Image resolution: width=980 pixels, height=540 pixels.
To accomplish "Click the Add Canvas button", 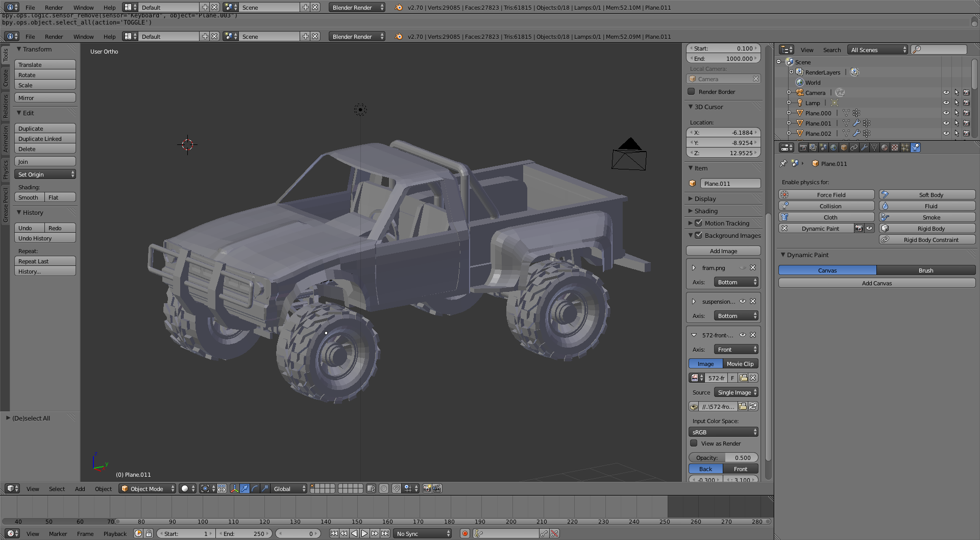I will coord(876,283).
